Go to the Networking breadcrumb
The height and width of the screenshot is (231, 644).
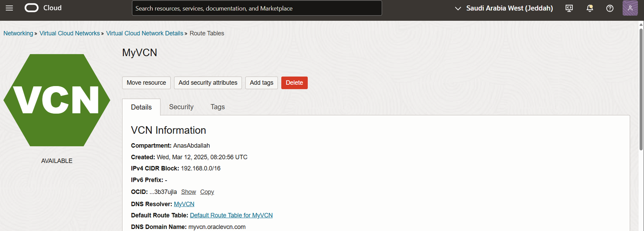(18, 33)
